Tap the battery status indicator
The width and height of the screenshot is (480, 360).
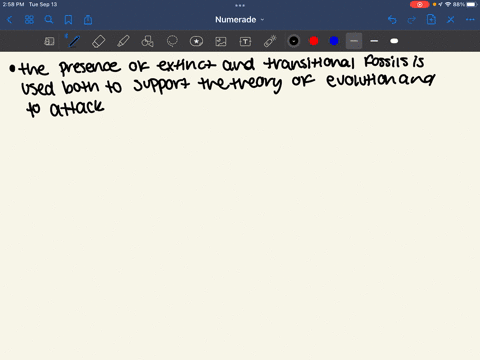tap(472, 4)
